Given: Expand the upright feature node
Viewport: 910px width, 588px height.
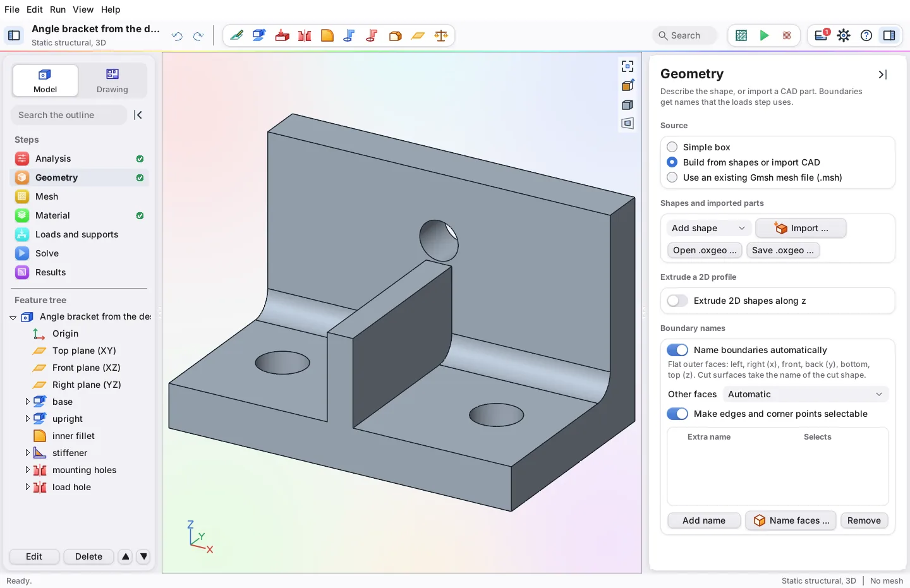Looking at the screenshot, I should (27, 418).
